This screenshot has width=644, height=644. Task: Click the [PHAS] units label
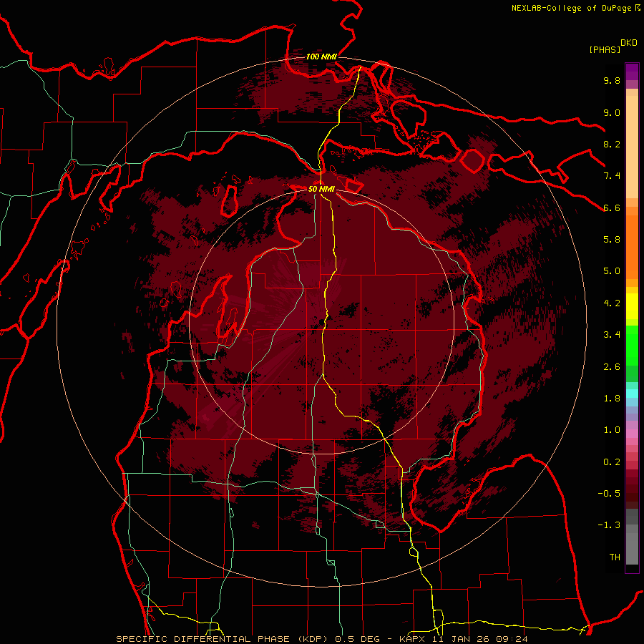point(605,49)
